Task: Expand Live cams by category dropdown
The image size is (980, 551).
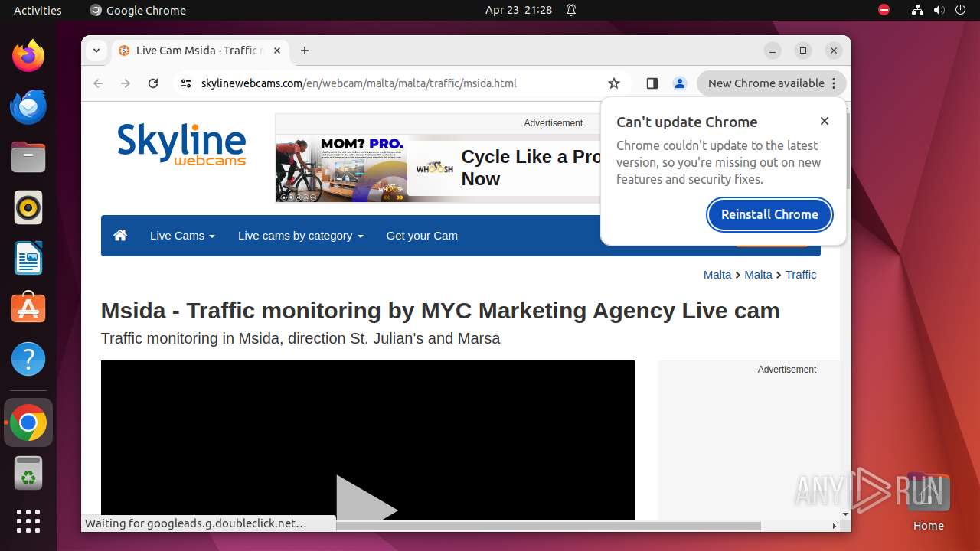Action: pyautogui.click(x=300, y=236)
